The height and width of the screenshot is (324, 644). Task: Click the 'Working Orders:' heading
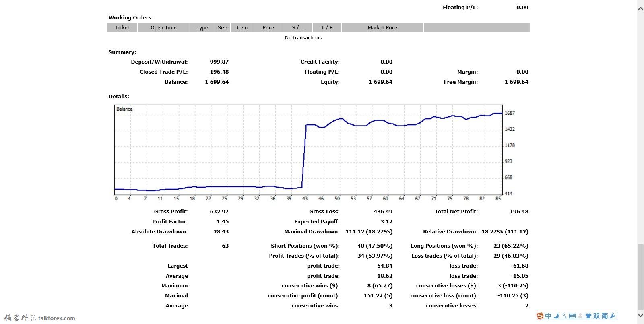click(x=131, y=17)
